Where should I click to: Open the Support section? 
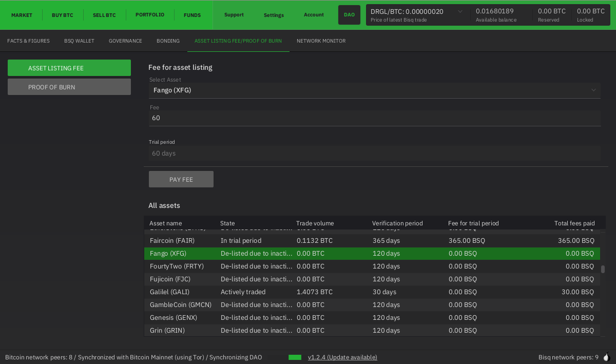234,15
